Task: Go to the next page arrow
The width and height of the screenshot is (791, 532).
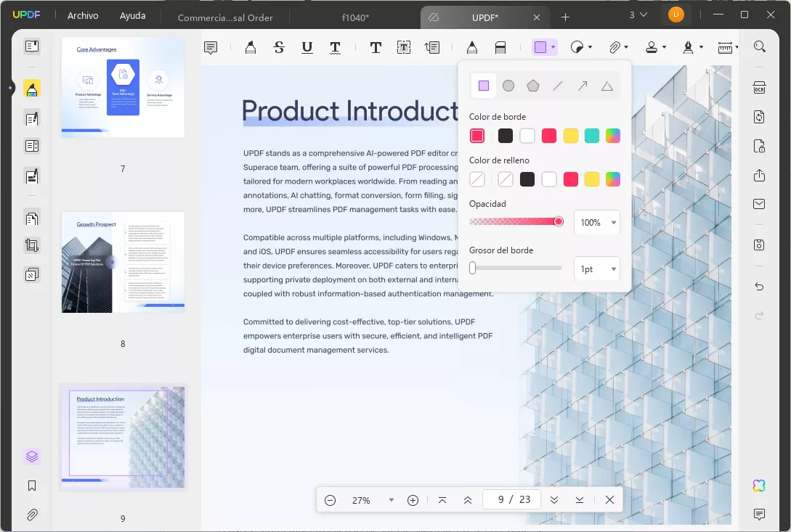Action: point(554,500)
